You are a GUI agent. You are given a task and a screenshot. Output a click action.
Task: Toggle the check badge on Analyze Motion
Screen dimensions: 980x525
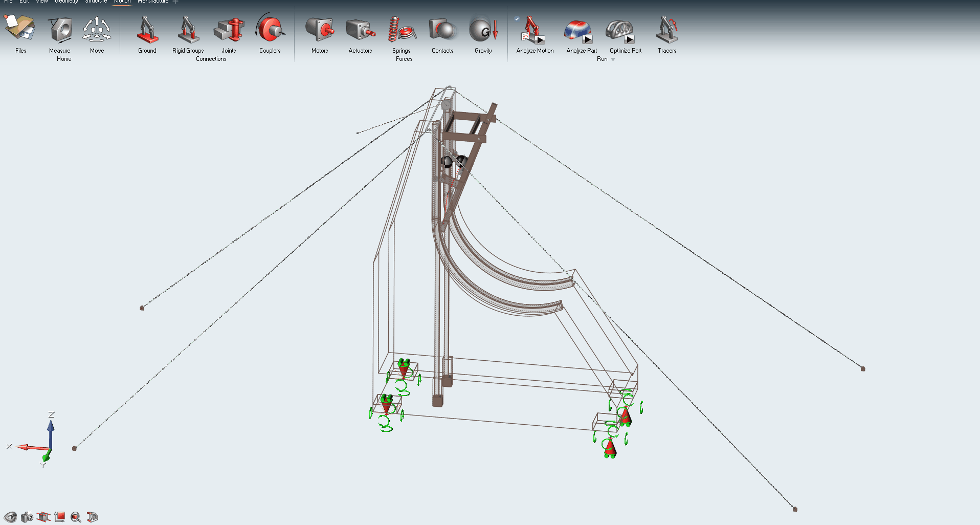coord(517,18)
